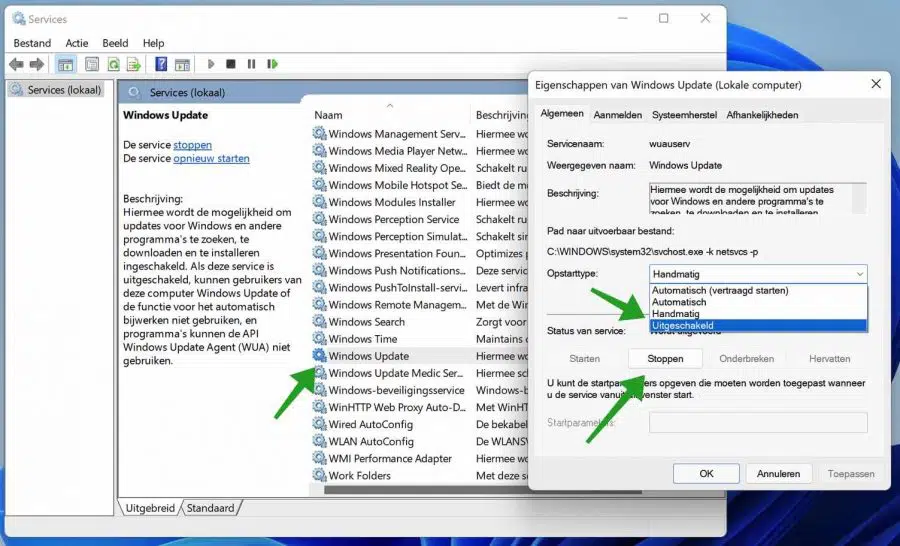Viewport: 900px width, 546px height.
Task: Click gear icon of Work Folders
Action: coord(319,475)
